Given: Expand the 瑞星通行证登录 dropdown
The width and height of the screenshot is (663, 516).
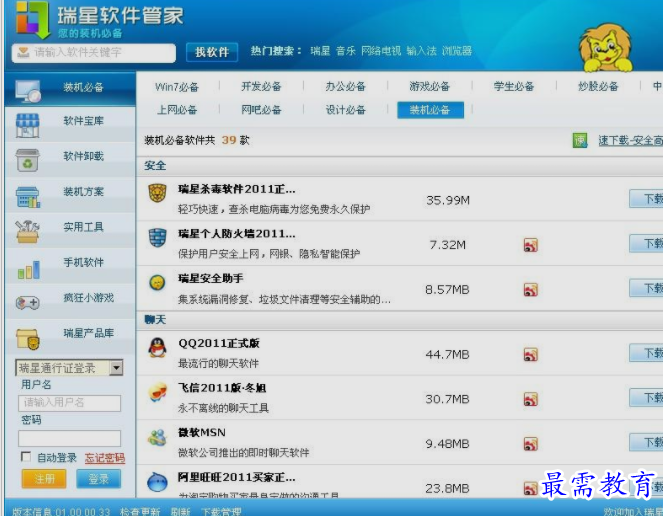Looking at the screenshot, I should point(116,368).
